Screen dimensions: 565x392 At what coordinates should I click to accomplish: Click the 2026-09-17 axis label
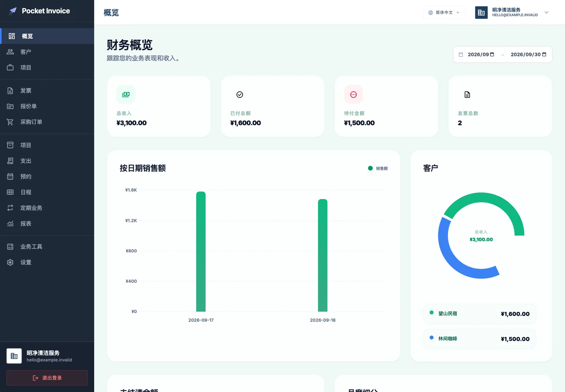click(201, 320)
